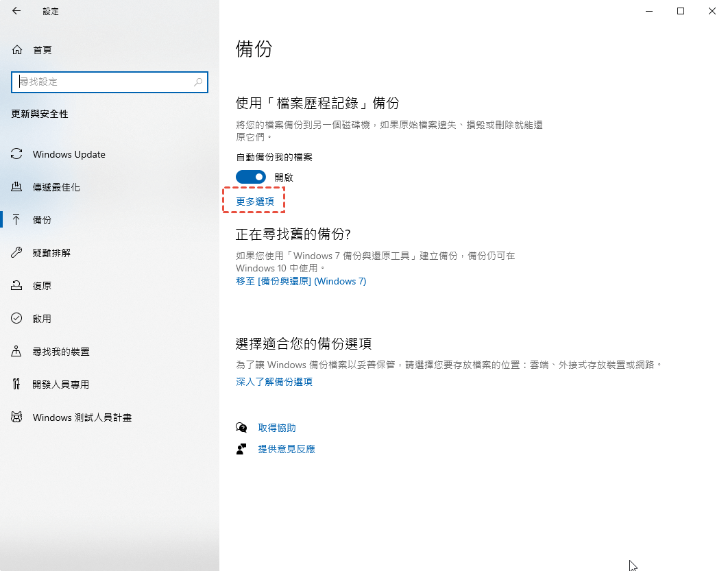Open Windows Update settings page

click(x=69, y=154)
